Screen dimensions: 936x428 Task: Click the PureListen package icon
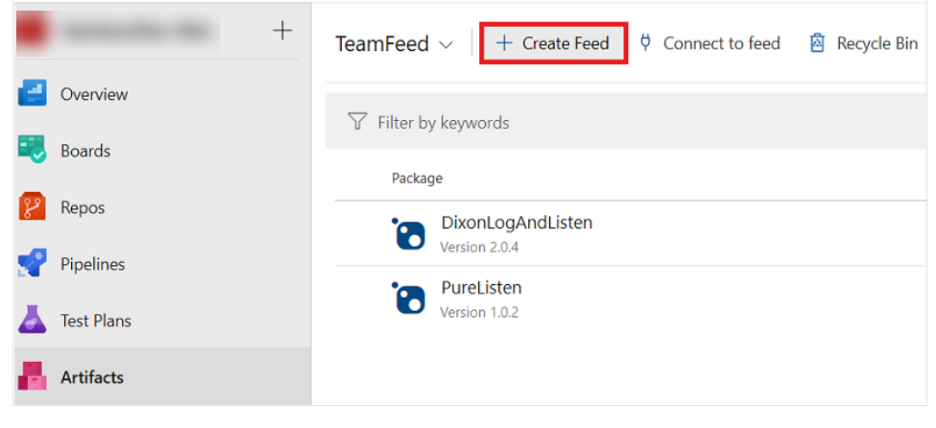[x=409, y=298]
